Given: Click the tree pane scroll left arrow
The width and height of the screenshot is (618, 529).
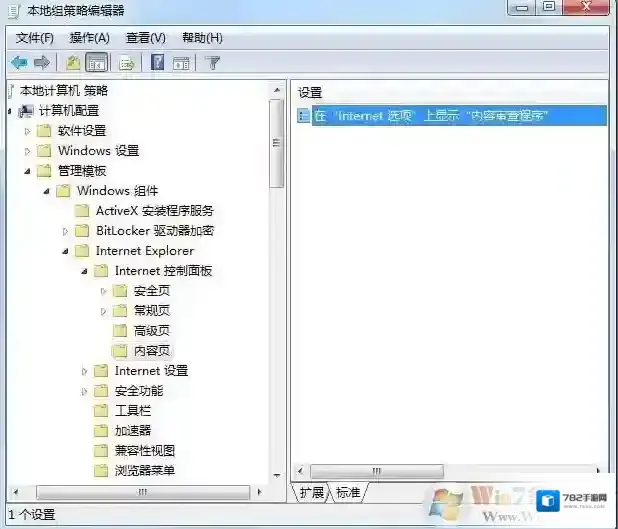Looking at the screenshot, I should coord(16,492).
